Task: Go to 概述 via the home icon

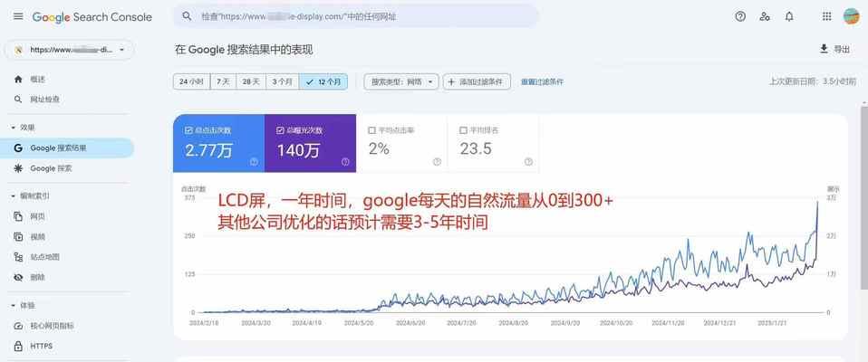Action: coord(18,80)
